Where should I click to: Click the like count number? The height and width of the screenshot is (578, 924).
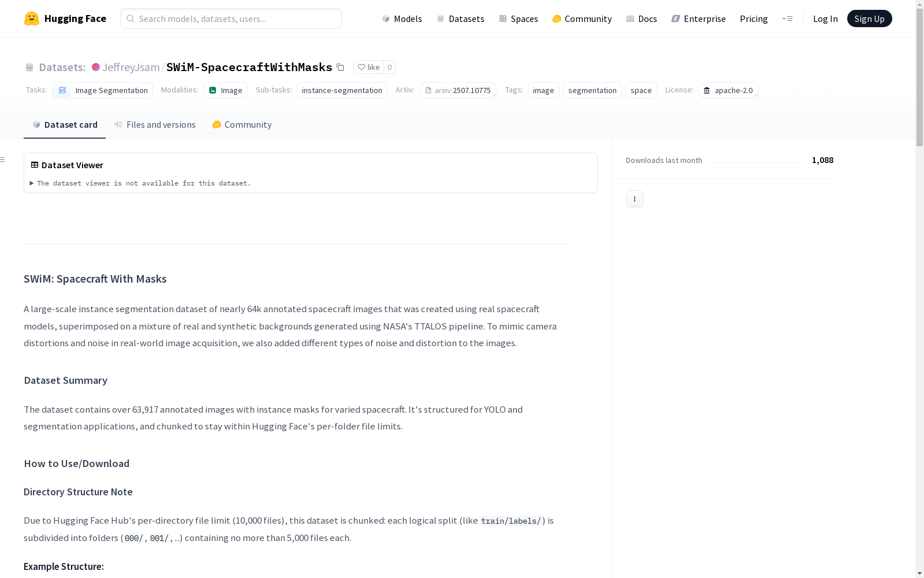pos(390,67)
